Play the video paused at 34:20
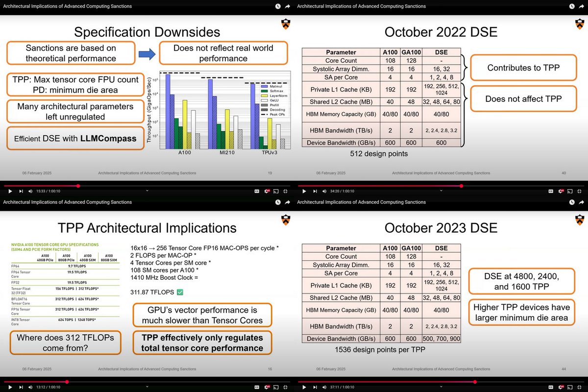This screenshot has height=392, width=588. point(304,191)
